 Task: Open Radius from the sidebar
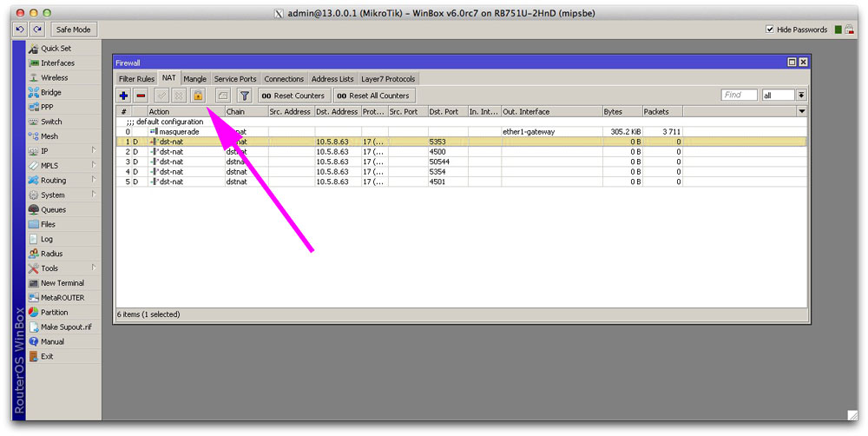[x=63, y=254]
